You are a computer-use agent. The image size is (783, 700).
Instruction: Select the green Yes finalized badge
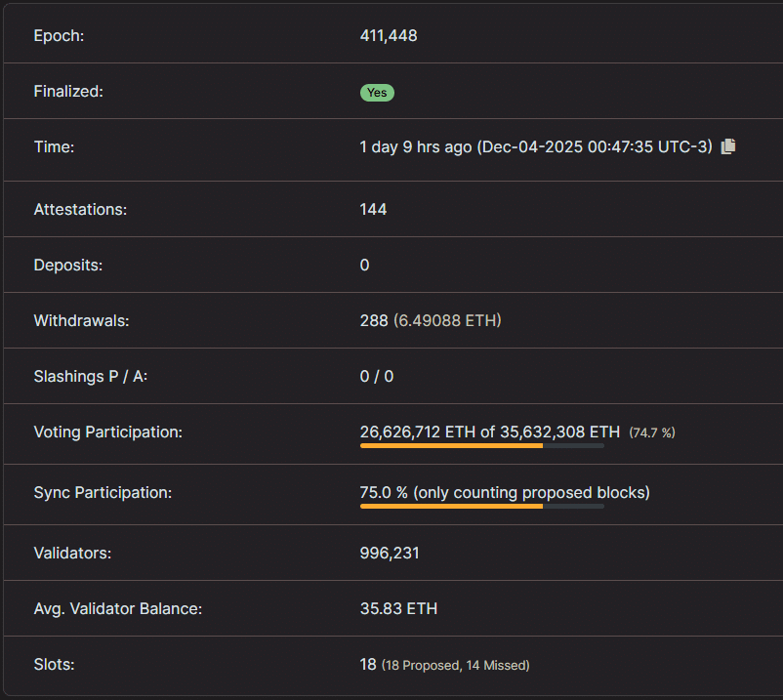(x=377, y=92)
